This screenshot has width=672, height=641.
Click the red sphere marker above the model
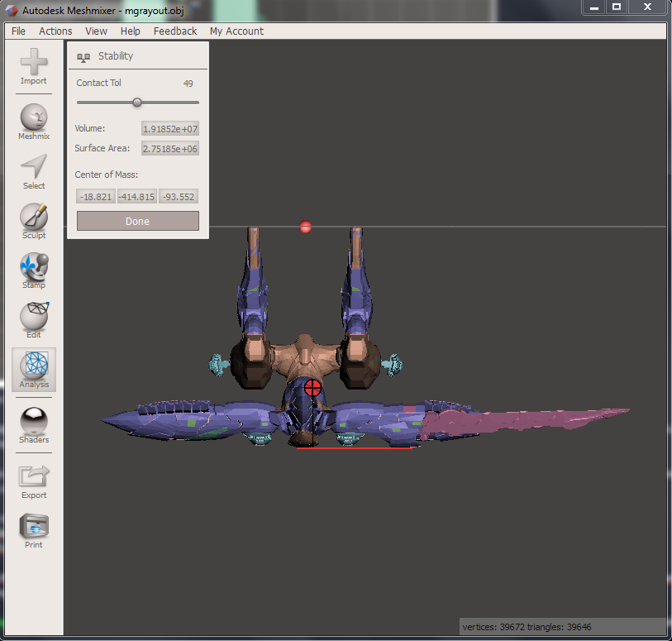pyautogui.click(x=306, y=227)
